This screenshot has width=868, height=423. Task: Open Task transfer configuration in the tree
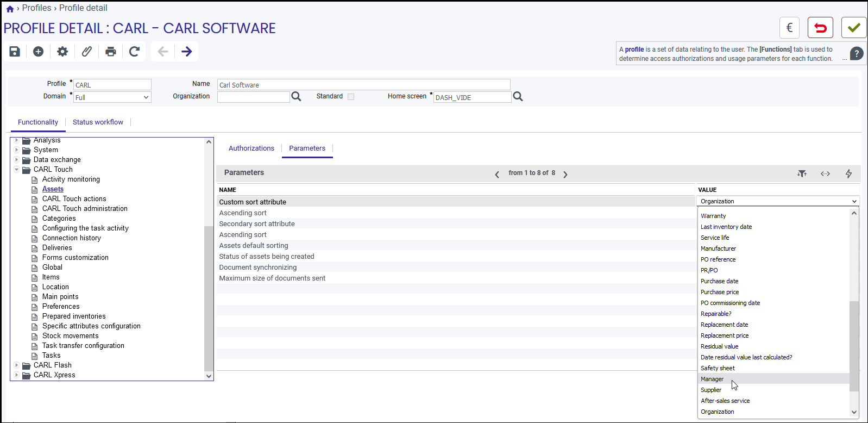[x=83, y=346]
